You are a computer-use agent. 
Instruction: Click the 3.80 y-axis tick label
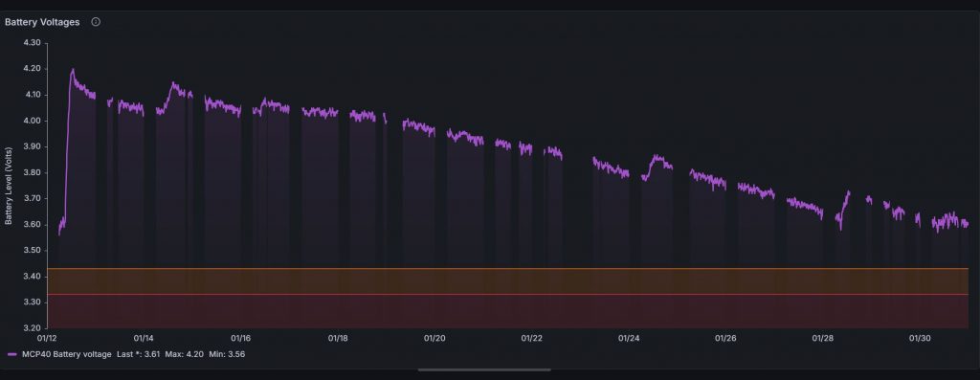(x=32, y=172)
